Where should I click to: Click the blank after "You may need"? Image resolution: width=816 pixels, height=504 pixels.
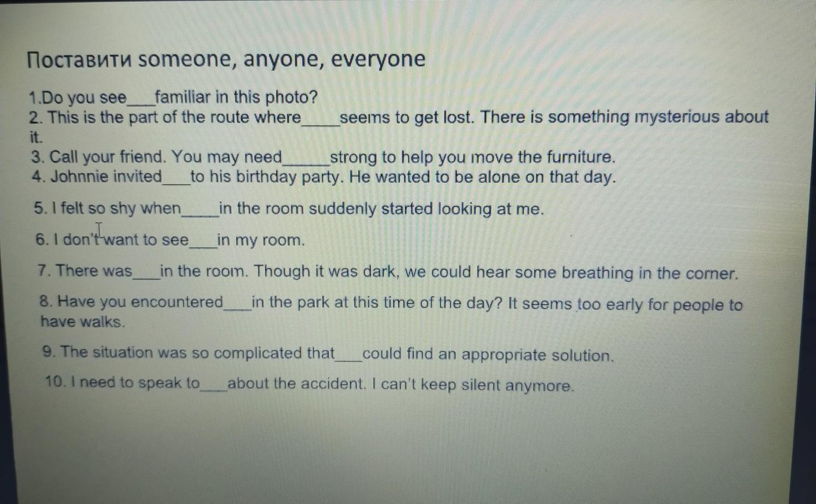click(x=305, y=159)
